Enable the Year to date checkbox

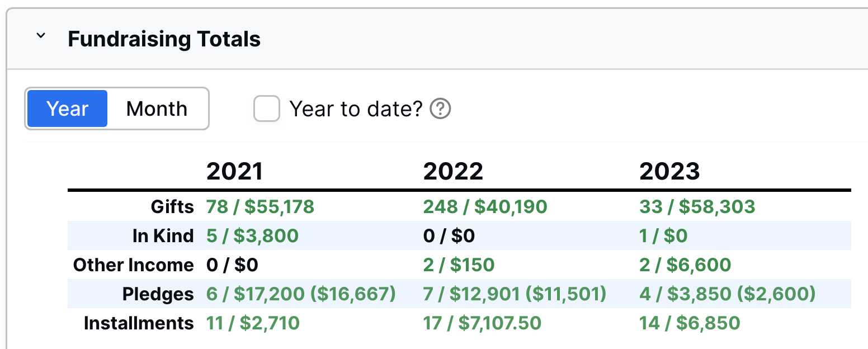coord(267,109)
